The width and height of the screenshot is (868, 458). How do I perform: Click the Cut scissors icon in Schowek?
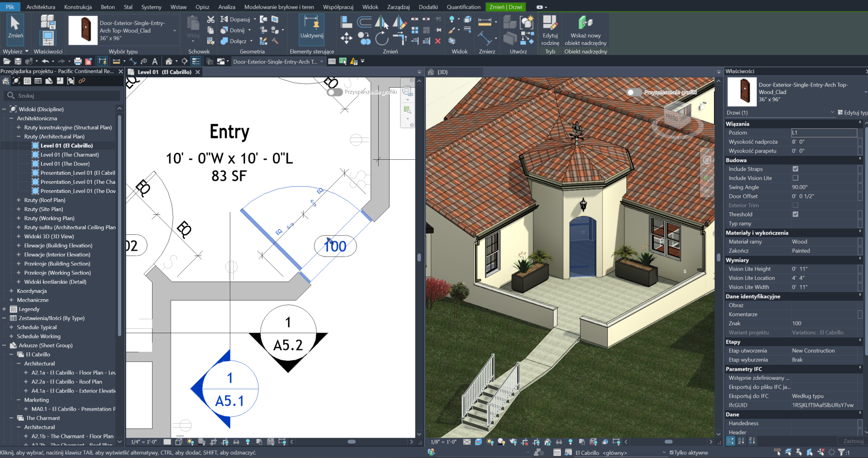tap(211, 20)
